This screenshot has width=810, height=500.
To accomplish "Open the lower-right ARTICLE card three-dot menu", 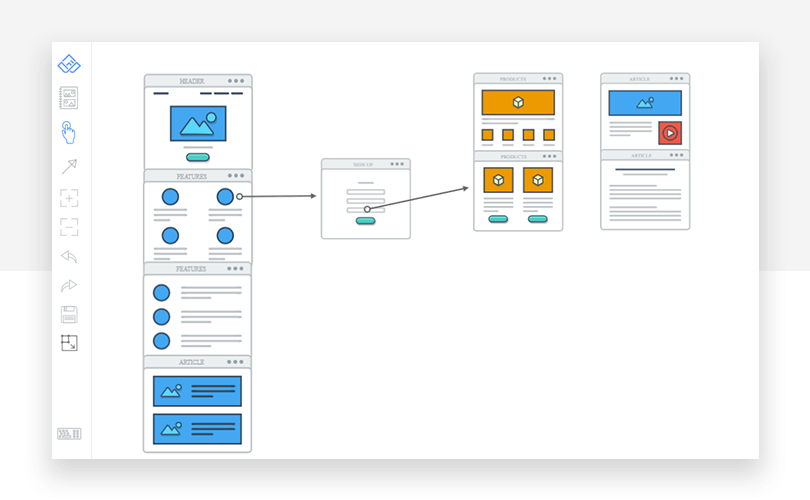I will tap(677, 155).
